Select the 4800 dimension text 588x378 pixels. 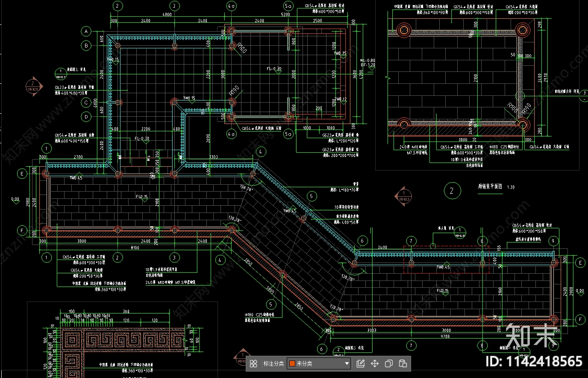click(x=167, y=15)
